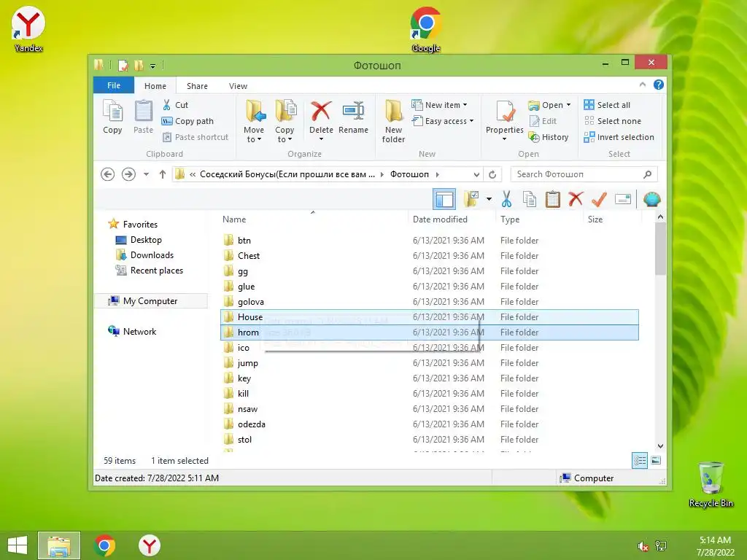Select the Chest folder

tap(429, 256)
